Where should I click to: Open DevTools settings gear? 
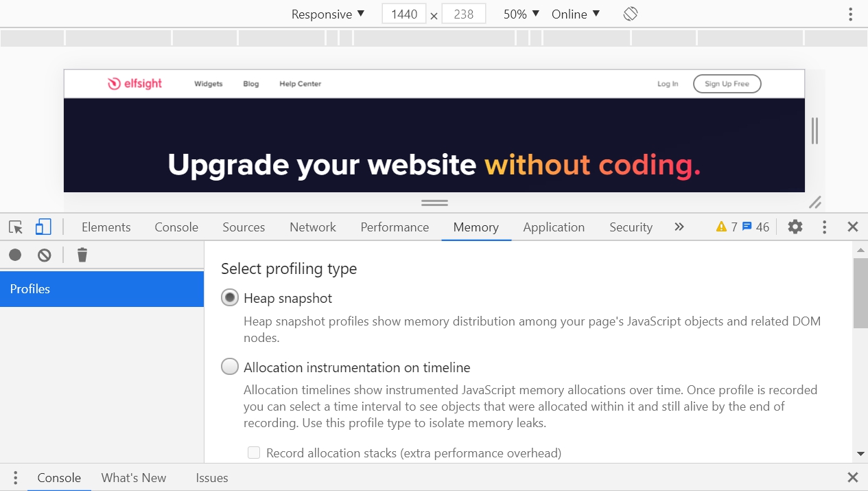pos(795,227)
